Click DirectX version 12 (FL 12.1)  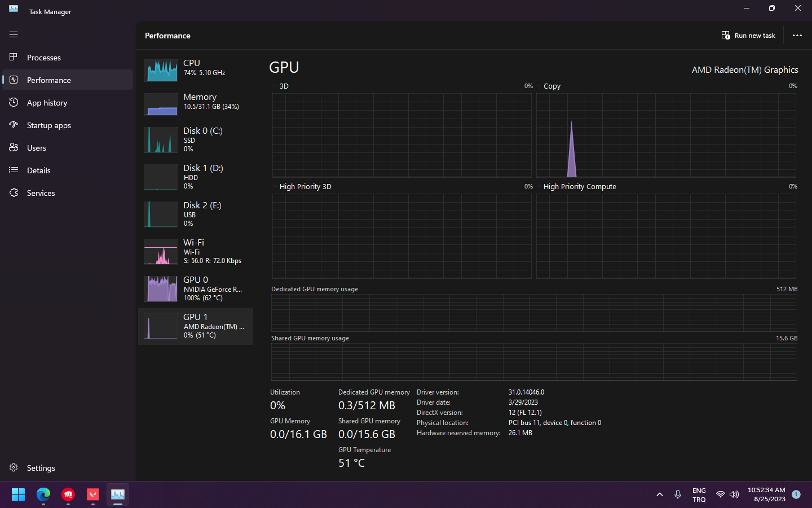525,413
